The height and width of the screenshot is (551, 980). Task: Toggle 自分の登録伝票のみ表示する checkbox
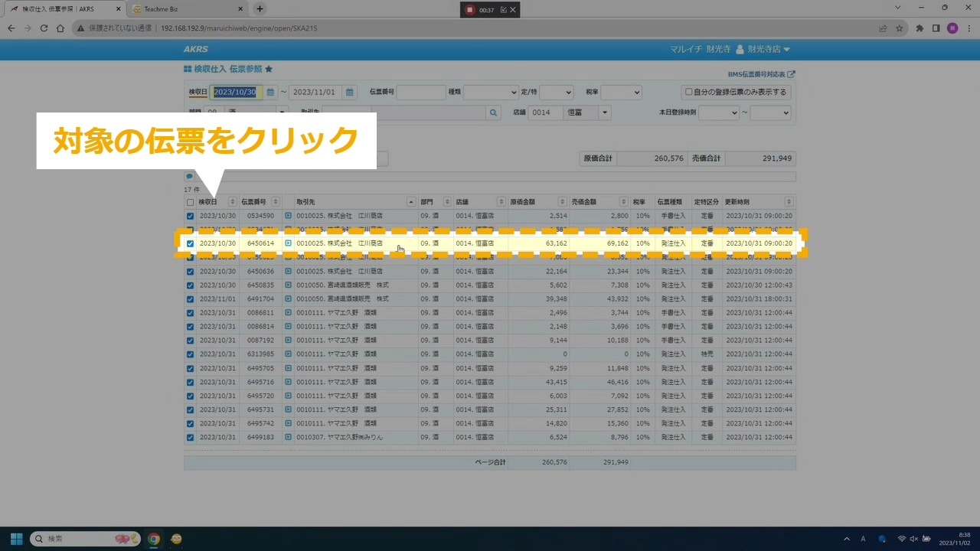tap(689, 92)
